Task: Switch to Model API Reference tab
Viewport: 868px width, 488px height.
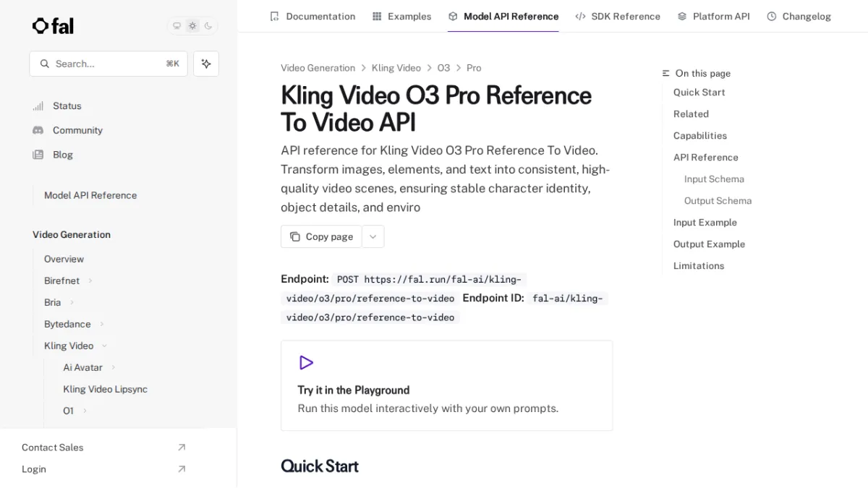Action: 503,16
